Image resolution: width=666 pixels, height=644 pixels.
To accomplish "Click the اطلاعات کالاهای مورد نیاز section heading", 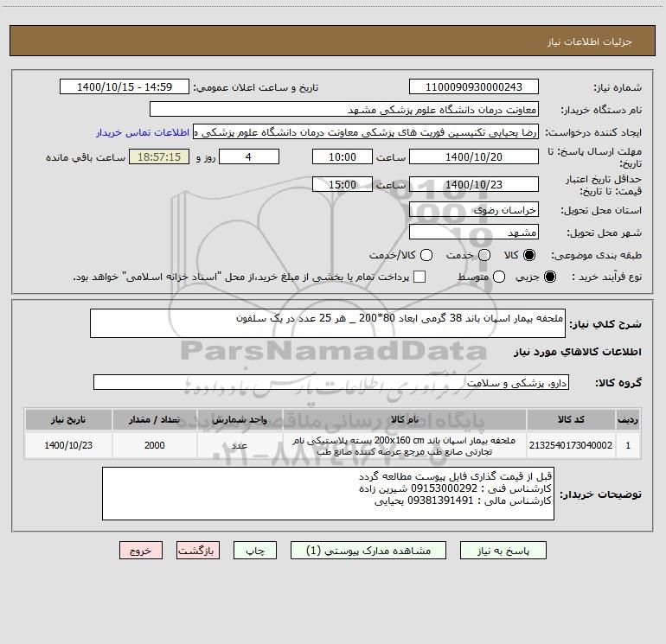I will tap(578, 352).
